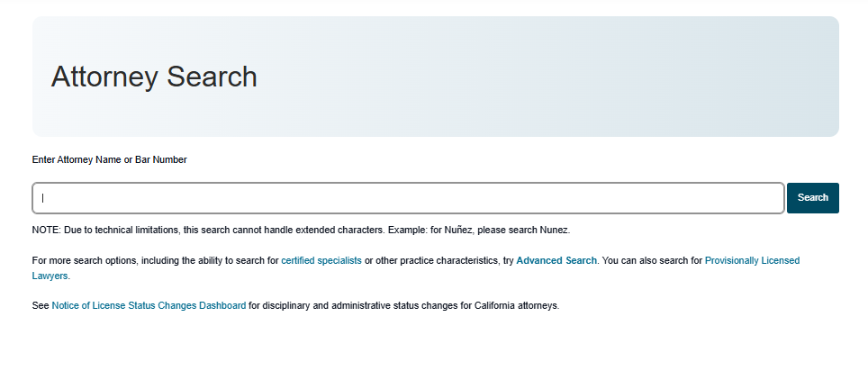The width and height of the screenshot is (868, 380).
Task: Click the Attorney Search page heading
Action: [154, 77]
